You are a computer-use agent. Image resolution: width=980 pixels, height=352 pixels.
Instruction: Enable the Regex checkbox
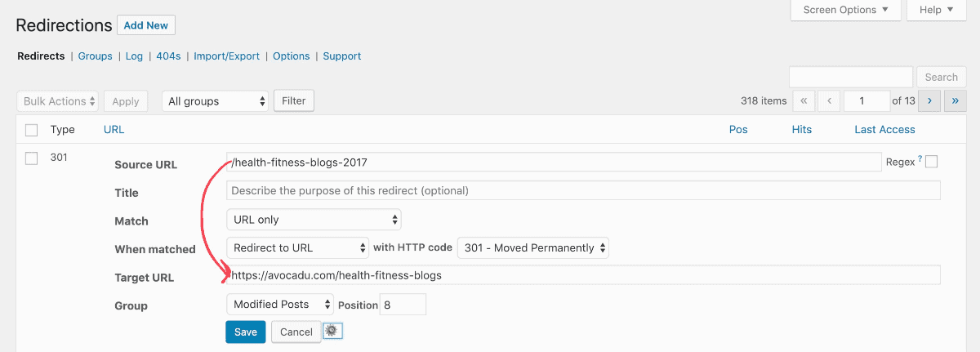(931, 162)
